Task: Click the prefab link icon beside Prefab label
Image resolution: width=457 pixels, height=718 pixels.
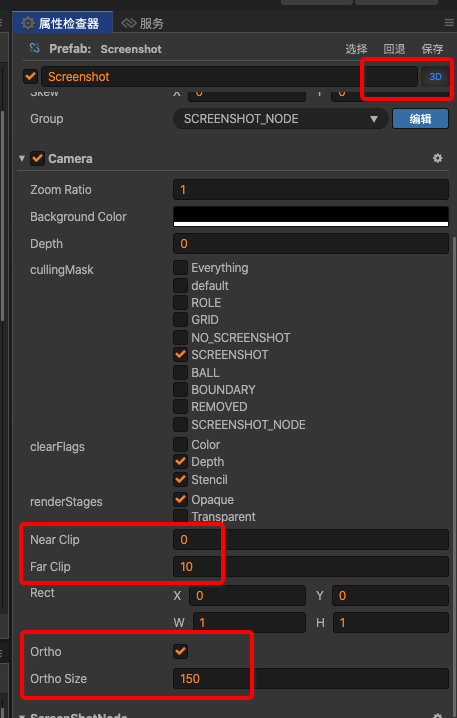Action: click(34, 48)
